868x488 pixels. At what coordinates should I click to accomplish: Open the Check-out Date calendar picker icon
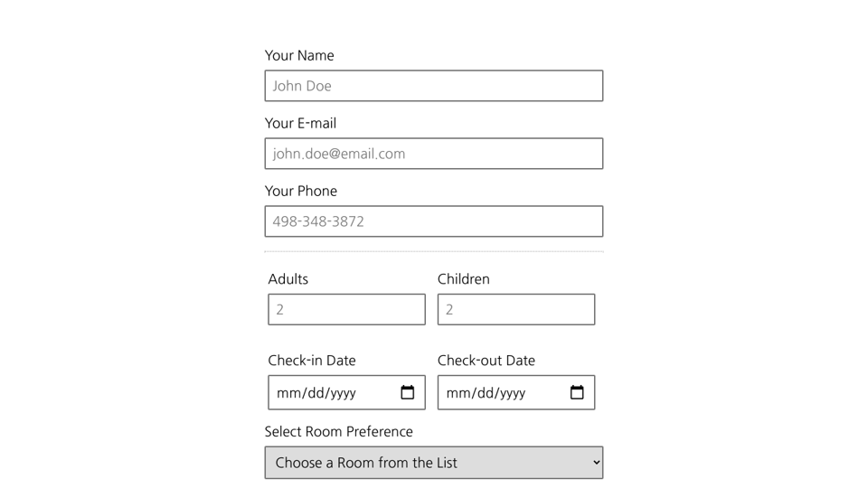click(x=577, y=392)
